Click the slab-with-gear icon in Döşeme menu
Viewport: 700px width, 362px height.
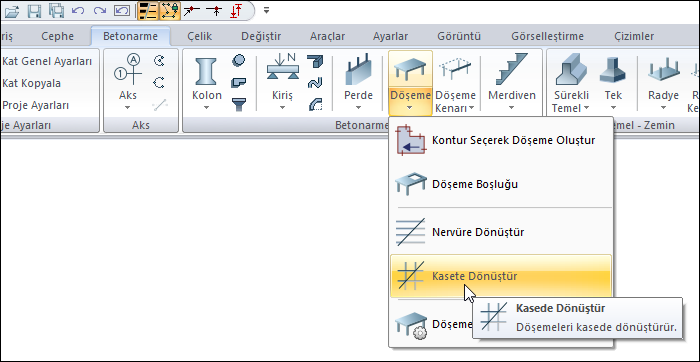(x=411, y=326)
